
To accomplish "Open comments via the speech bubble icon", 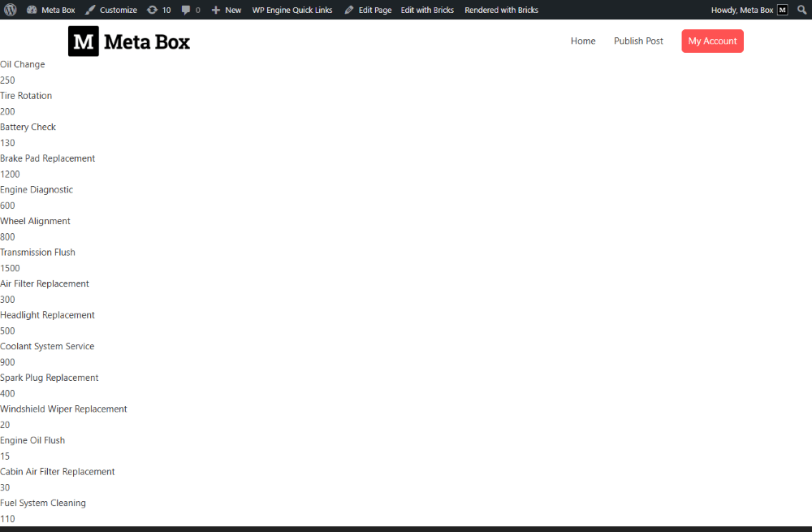I will [187, 10].
